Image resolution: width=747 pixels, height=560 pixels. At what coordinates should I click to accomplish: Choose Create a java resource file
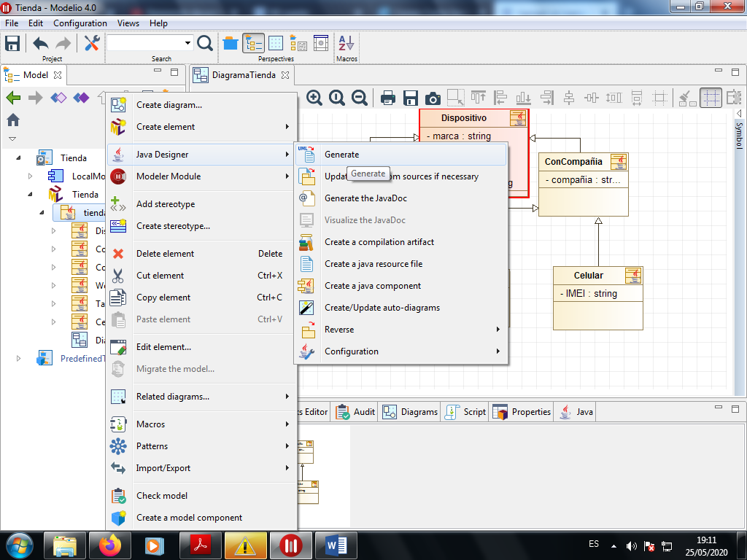click(401, 264)
